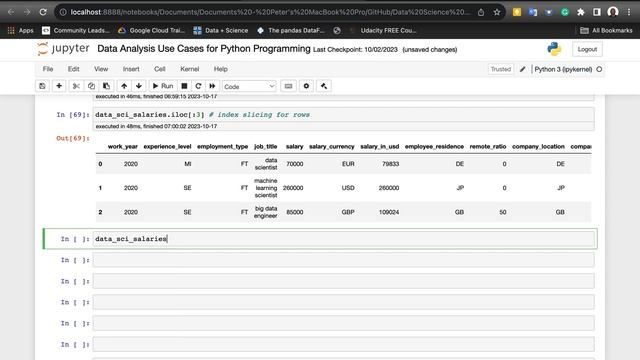
Task: Click salary_in_usd value 79833
Action: [x=391, y=164]
